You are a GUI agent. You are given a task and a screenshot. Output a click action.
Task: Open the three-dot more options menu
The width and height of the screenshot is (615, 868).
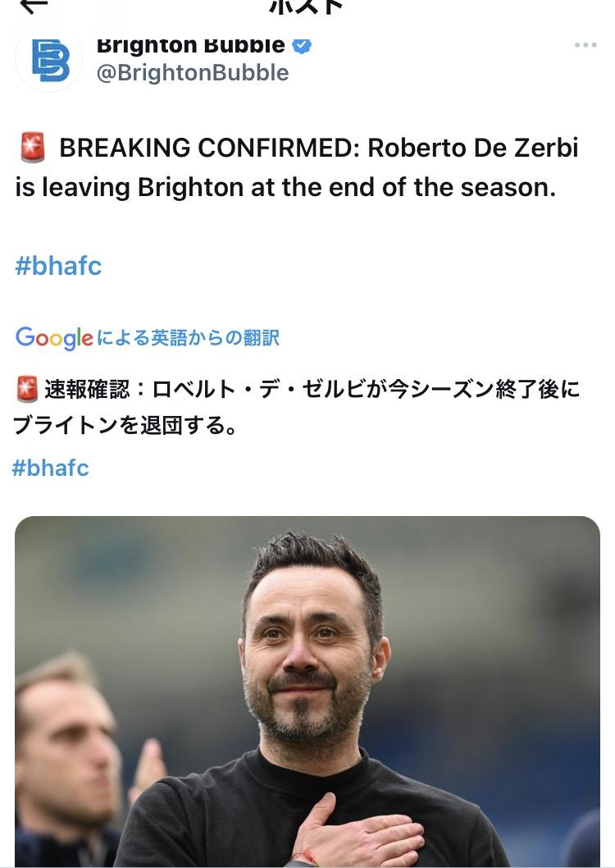click(585, 45)
